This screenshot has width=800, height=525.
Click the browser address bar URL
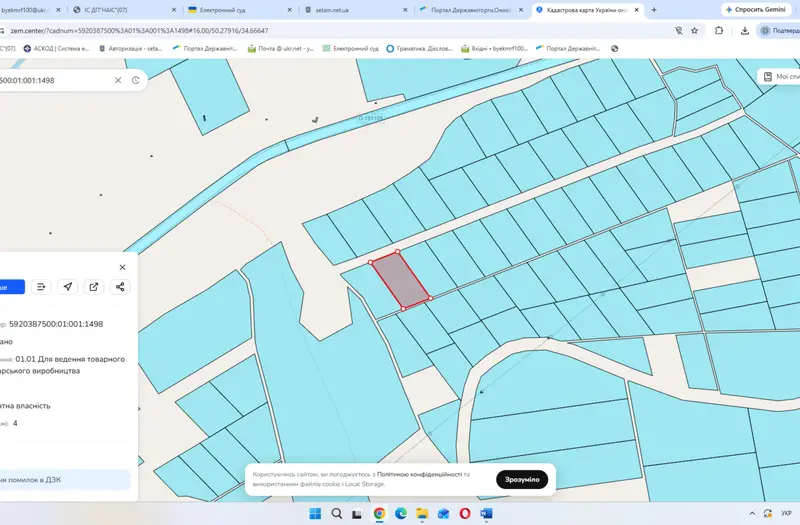(x=139, y=31)
